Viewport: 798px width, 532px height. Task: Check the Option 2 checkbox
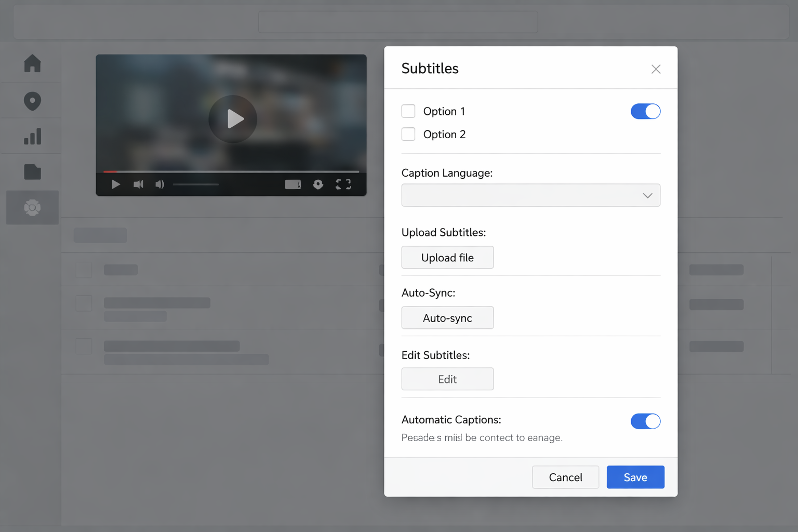pyautogui.click(x=408, y=135)
